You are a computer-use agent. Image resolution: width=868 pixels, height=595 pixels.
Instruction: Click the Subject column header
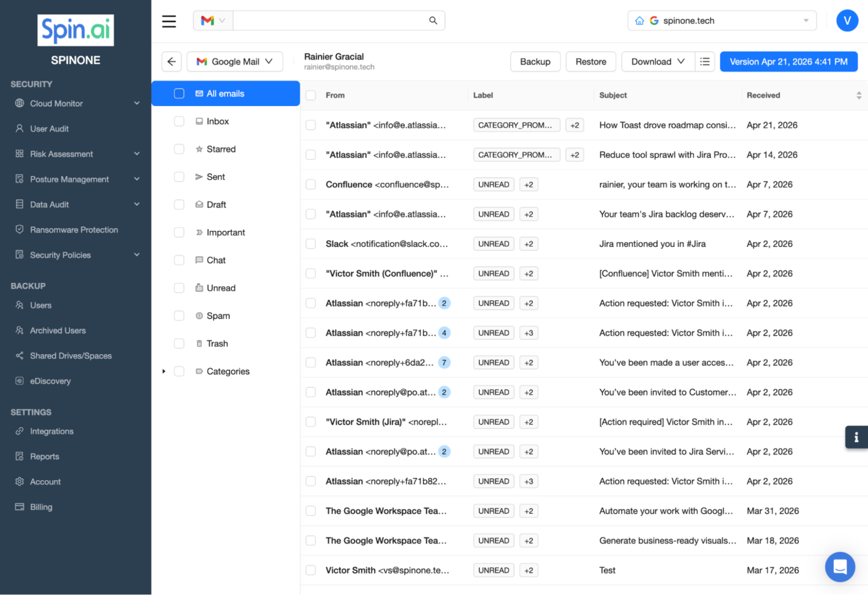(x=613, y=96)
